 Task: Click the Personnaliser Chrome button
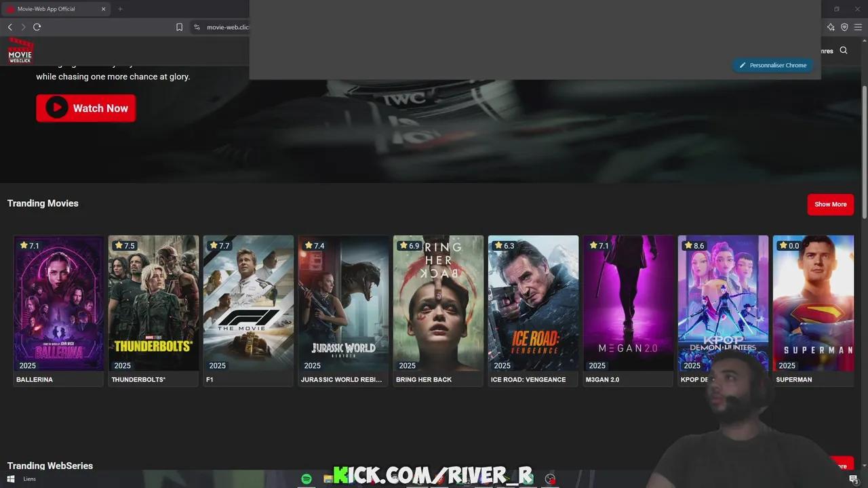click(x=772, y=65)
